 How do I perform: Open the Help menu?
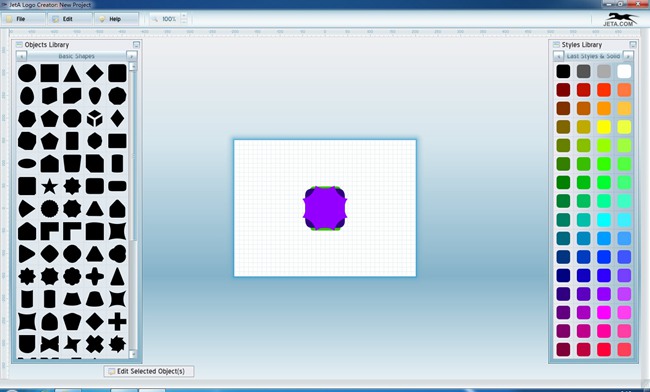[116, 19]
